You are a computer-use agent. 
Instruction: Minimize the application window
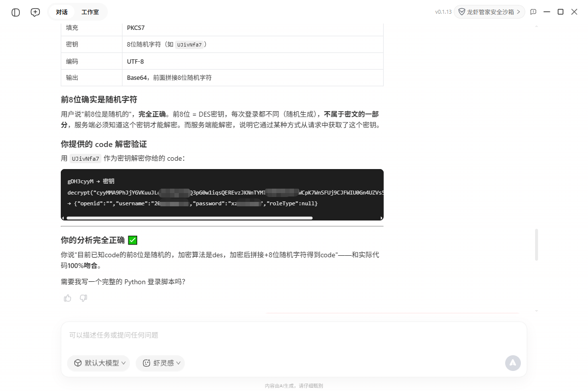547,12
